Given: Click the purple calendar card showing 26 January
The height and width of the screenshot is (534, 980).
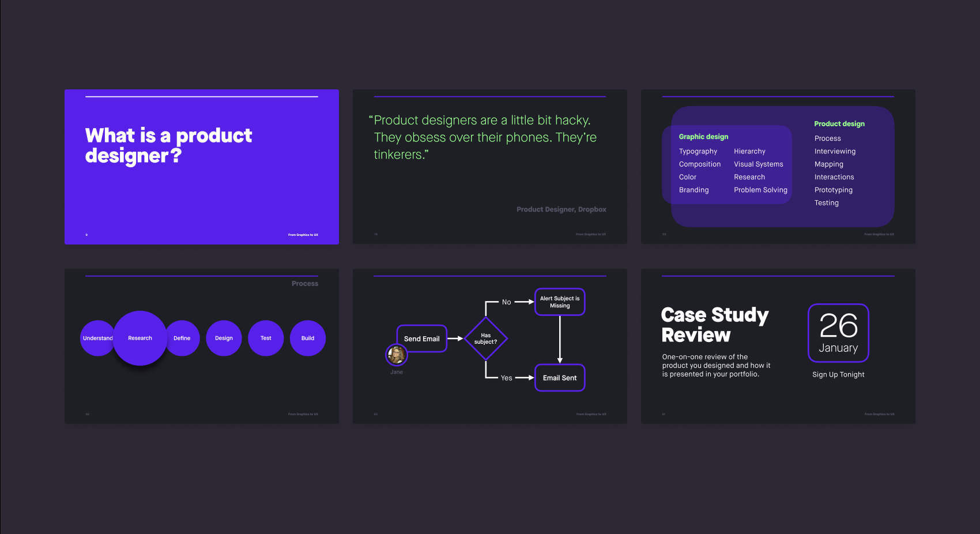Looking at the screenshot, I should pyautogui.click(x=838, y=333).
